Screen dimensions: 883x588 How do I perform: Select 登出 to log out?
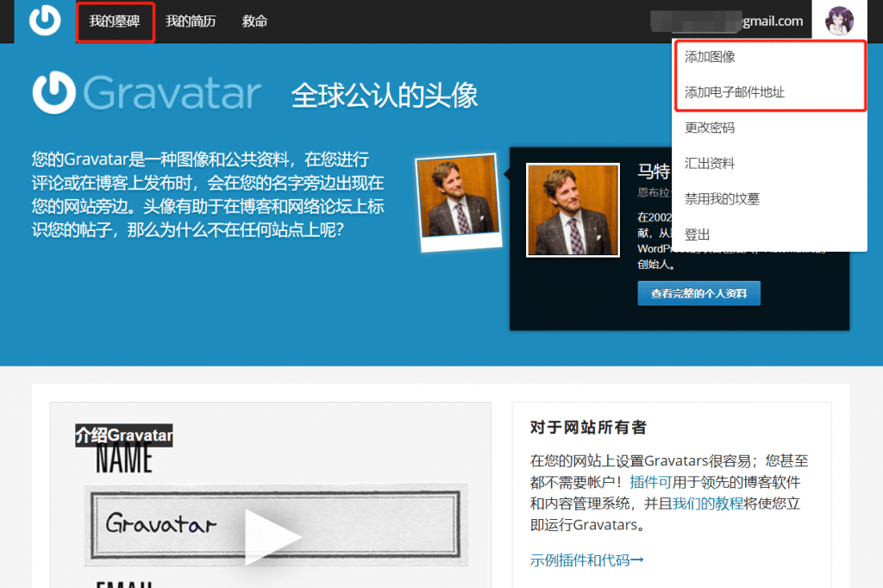697,235
